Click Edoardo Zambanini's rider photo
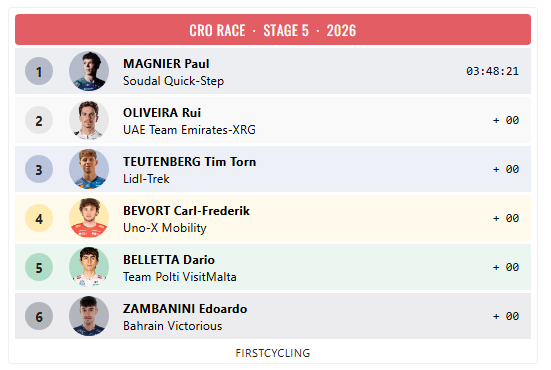Viewport: 551px width, 370px height. [x=89, y=316]
